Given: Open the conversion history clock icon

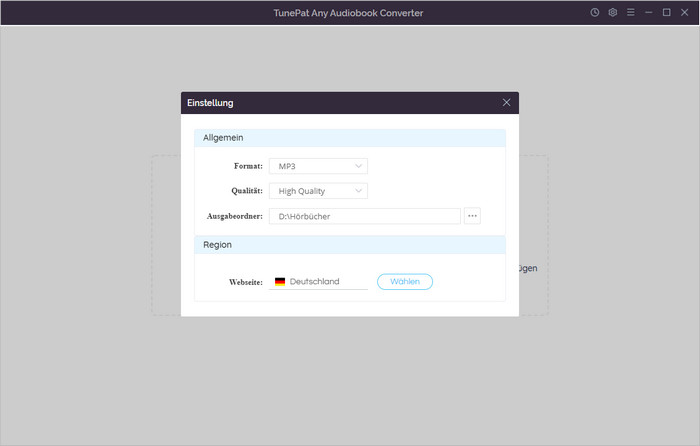Looking at the screenshot, I should [x=595, y=13].
